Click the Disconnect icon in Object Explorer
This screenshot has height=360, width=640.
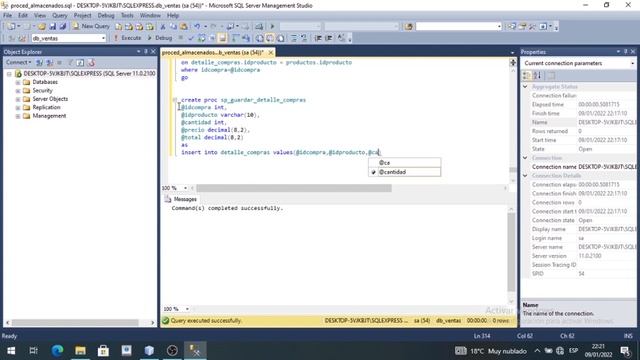click(50, 63)
